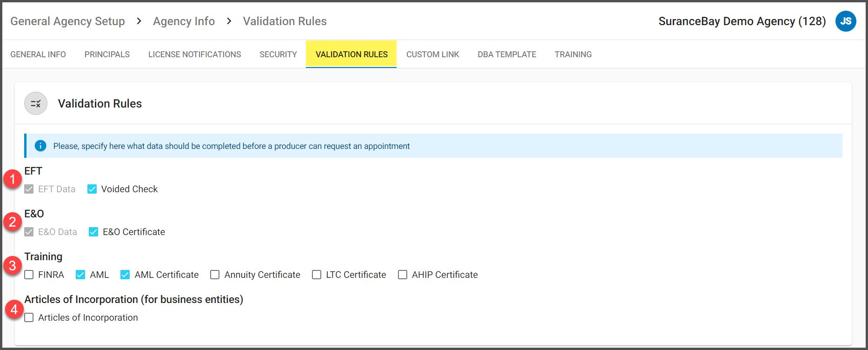Enable the LTC Certificate checkbox
This screenshot has width=868, height=350.
click(317, 275)
